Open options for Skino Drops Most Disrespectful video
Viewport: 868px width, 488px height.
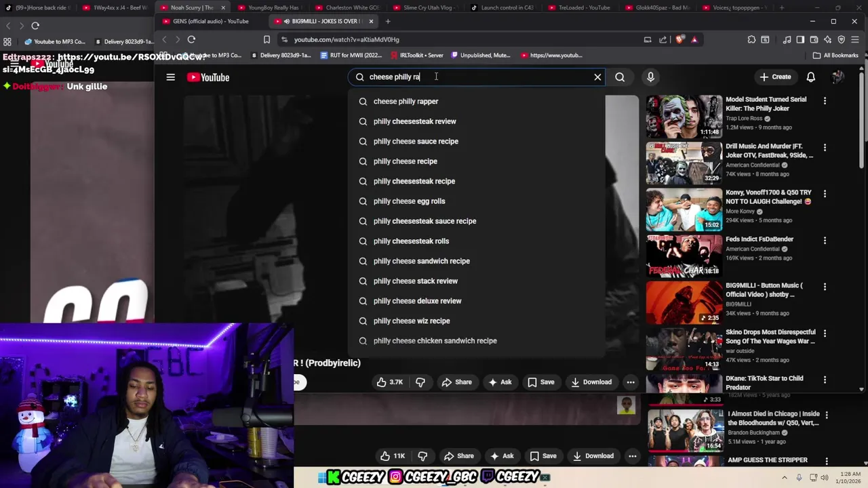pyautogui.click(x=825, y=333)
